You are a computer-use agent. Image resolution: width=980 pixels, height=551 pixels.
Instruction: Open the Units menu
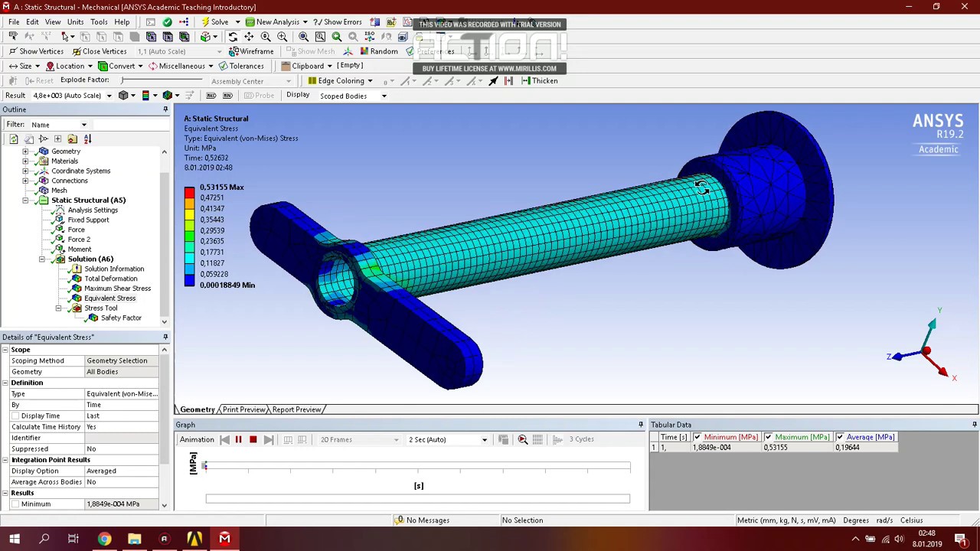click(75, 22)
